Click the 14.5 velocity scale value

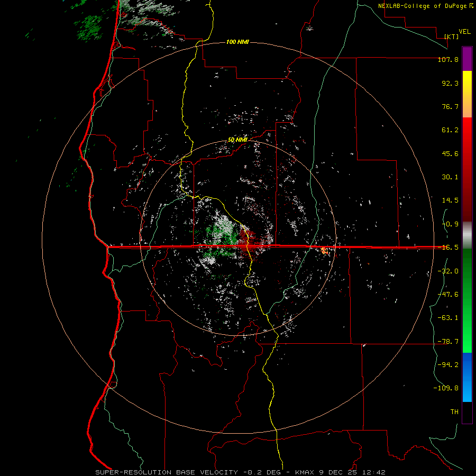click(x=450, y=200)
